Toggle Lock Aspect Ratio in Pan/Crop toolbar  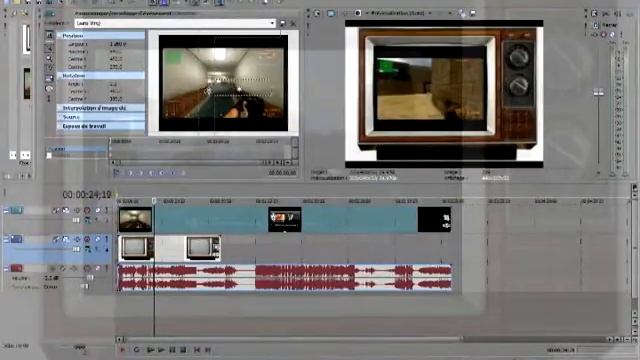(x=49, y=78)
